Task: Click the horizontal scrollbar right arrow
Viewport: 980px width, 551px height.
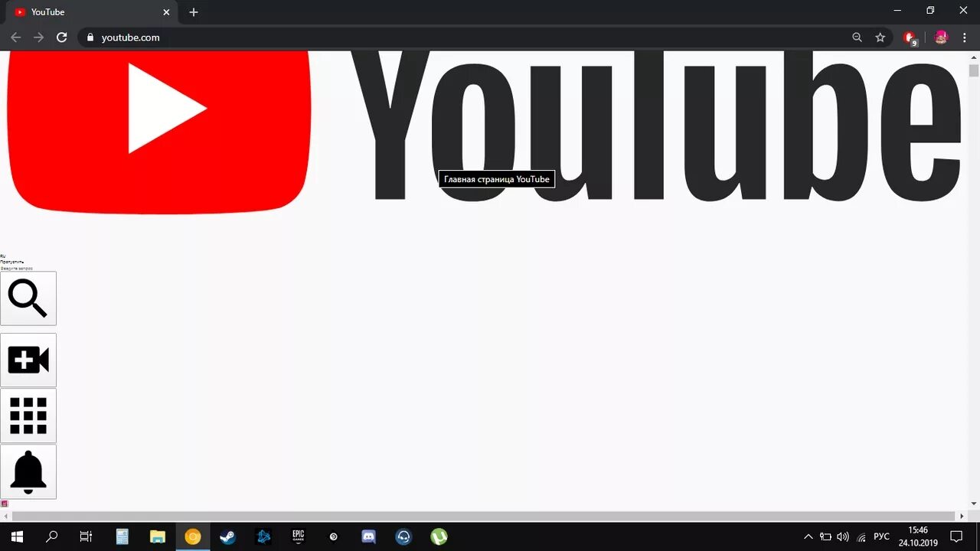Action: point(962,517)
